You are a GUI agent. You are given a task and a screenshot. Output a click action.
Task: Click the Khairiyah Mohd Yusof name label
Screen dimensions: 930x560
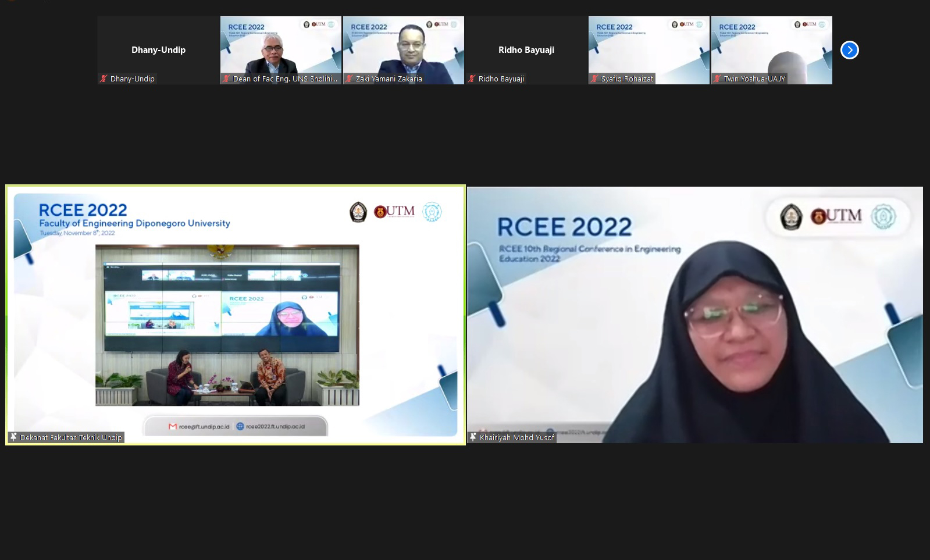coord(516,438)
